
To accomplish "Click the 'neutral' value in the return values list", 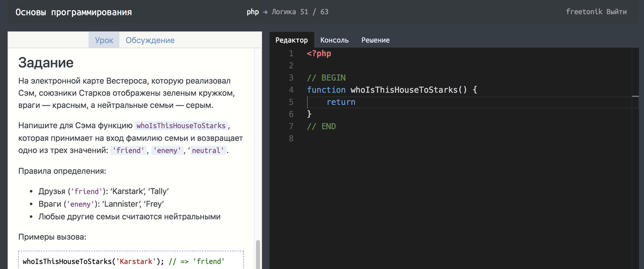I will pos(207,151).
